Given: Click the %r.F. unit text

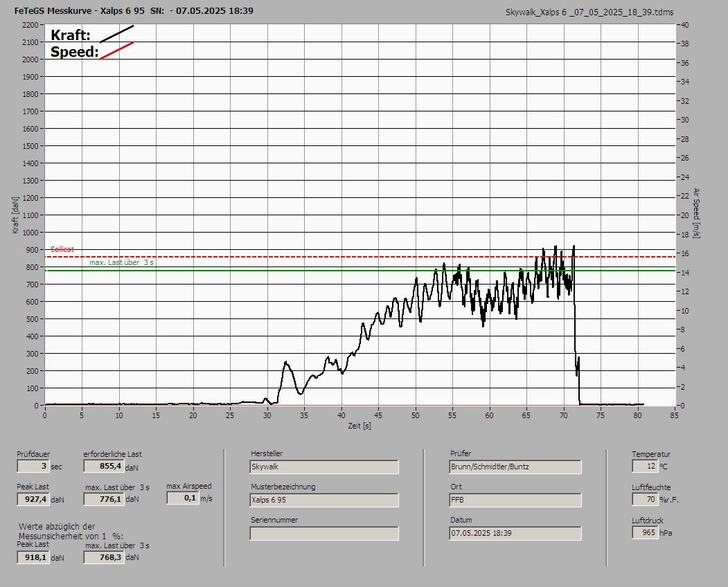Looking at the screenshot, I should click(x=669, y=500).
